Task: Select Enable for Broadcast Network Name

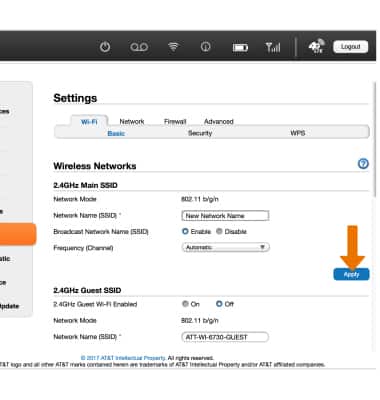Action: point(185,231)
